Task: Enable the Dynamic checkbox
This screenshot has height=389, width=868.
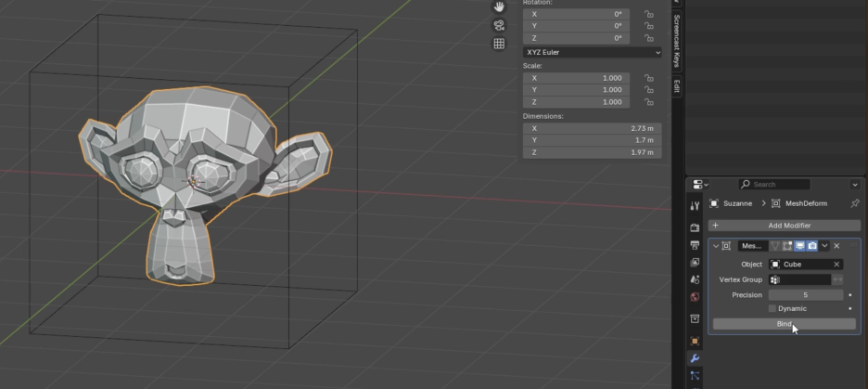Action: 772,308
